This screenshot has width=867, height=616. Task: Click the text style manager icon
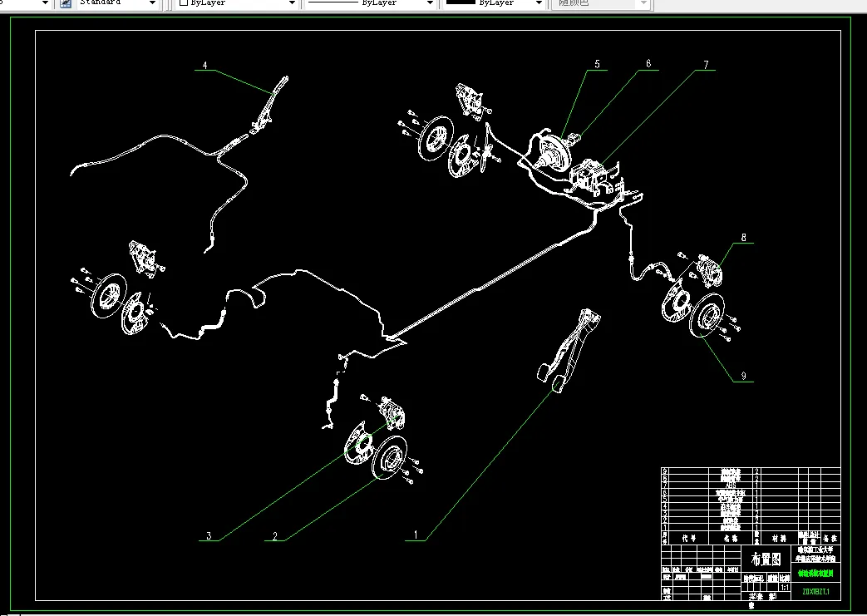pyautogui.click(x=65, y=3)
